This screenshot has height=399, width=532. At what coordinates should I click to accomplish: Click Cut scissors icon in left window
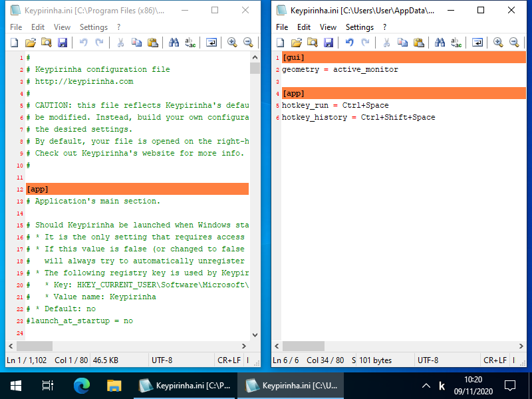click(120, 43)
